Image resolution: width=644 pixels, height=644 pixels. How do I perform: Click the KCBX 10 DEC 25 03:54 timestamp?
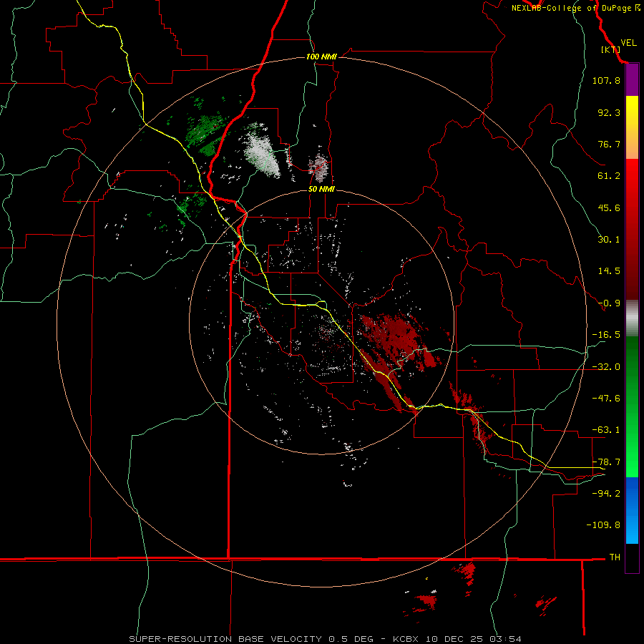tap(457, 639)
